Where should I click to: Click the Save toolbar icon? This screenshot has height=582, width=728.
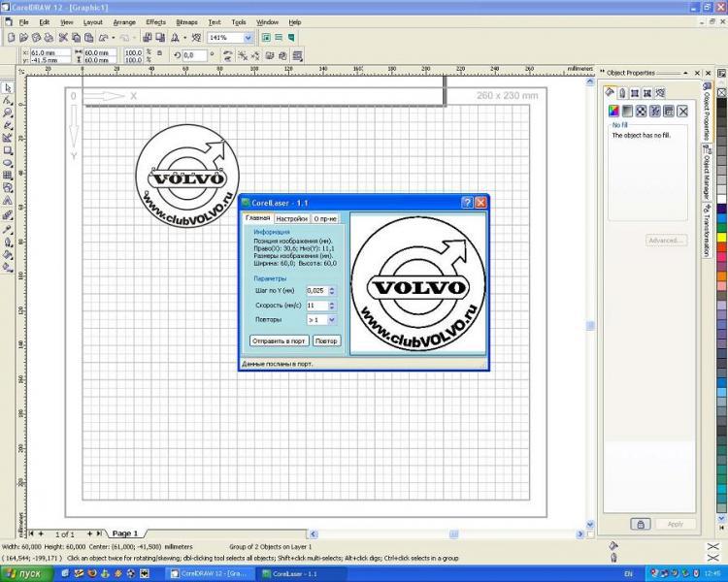36,38
